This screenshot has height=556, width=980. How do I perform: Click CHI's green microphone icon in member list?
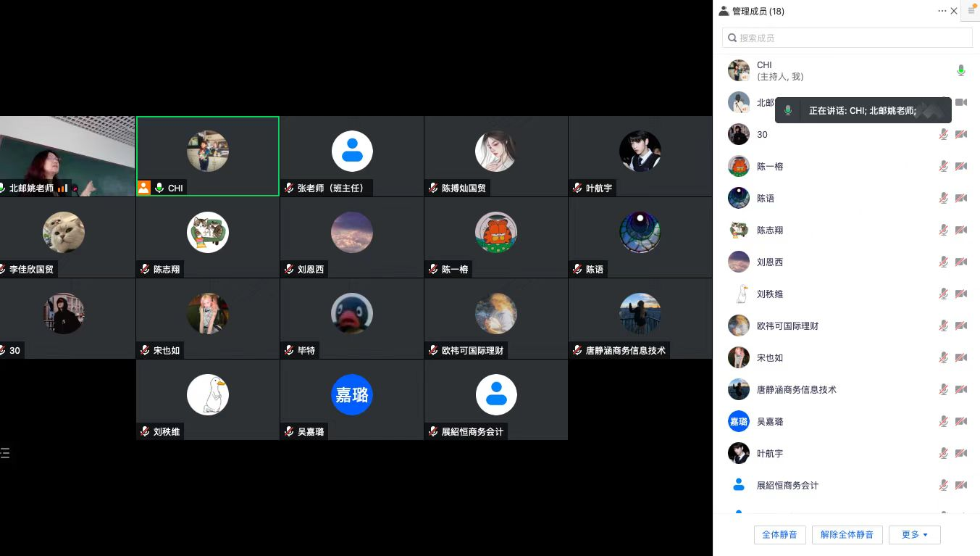click(x=961, y=70)
